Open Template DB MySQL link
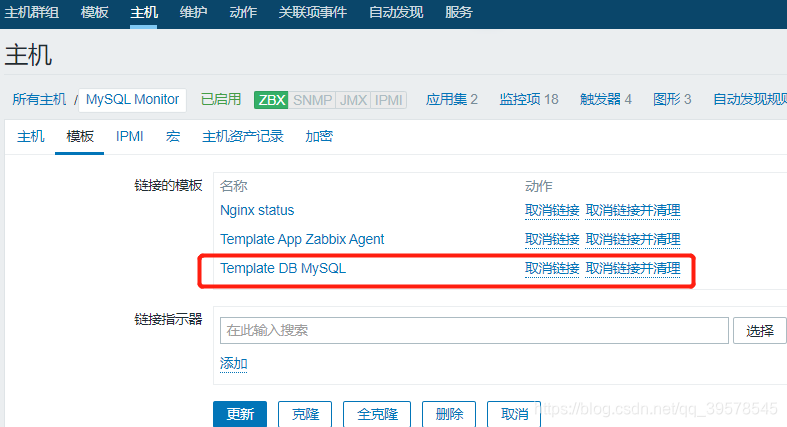The width and height of the screenshot is (787, 427). tap(283, 268)
